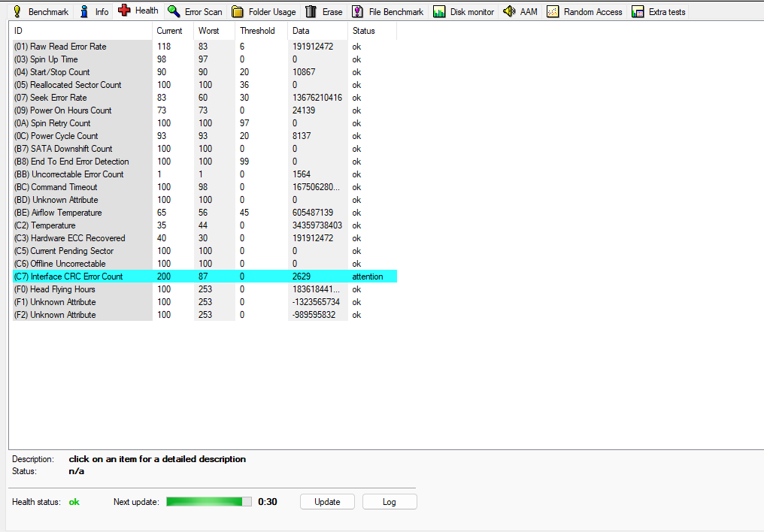Select the Spin Retry Count row

point(205,123)
